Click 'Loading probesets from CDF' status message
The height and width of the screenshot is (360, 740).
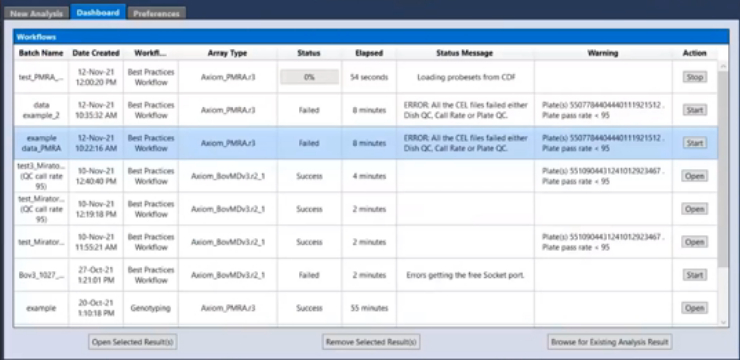466,77
